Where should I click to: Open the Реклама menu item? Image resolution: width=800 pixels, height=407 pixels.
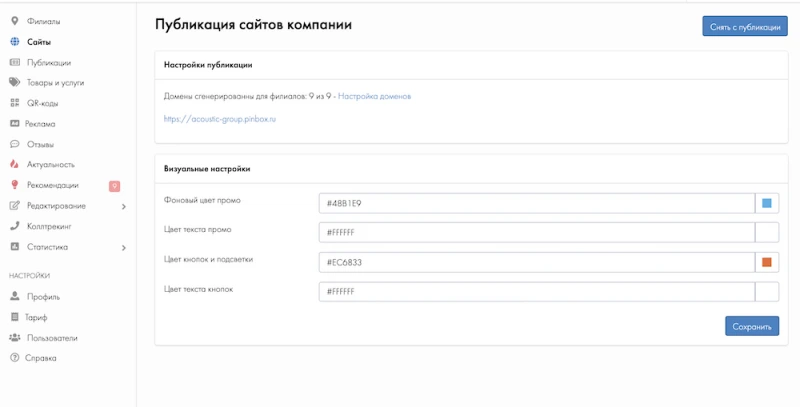pos(40,124)
